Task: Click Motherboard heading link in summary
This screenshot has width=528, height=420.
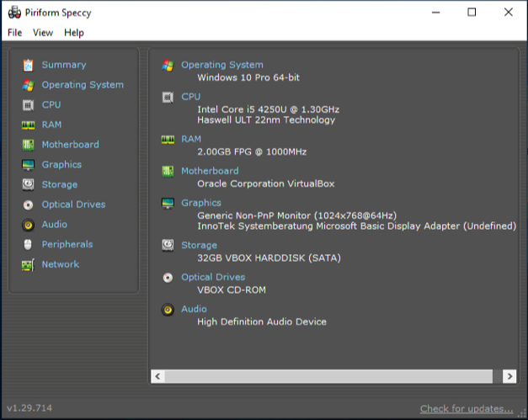Action: tap(210, 171)
